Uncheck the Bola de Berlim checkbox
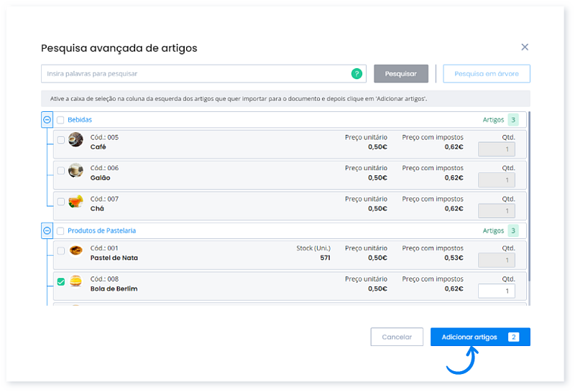575x392 pixels. pos(60,282)
